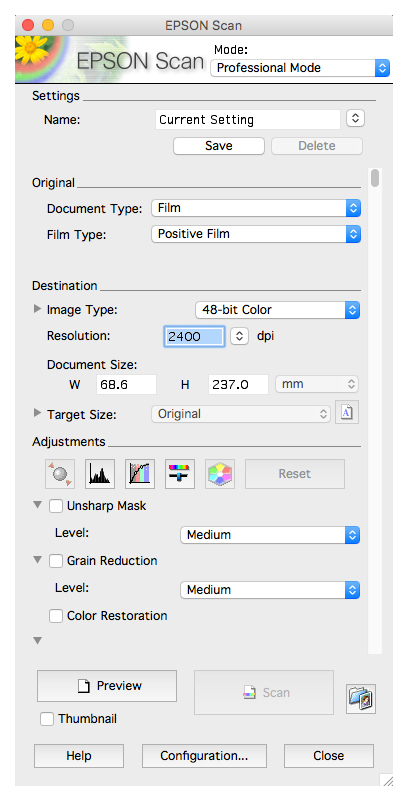Image resolution: width=408 pixels, height=801 pixels.
Task: Open the Histogram Adjustment tool
Action: click(100, 474)
